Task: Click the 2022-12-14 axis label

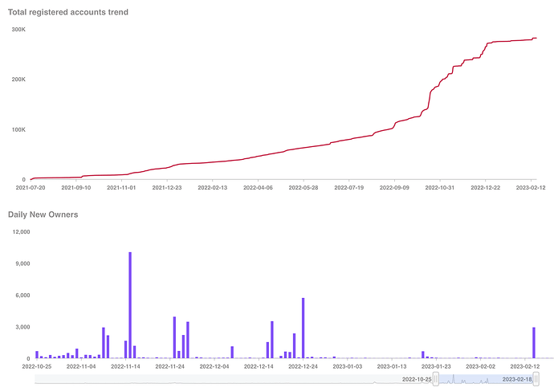Action: (x=259, y=366)
